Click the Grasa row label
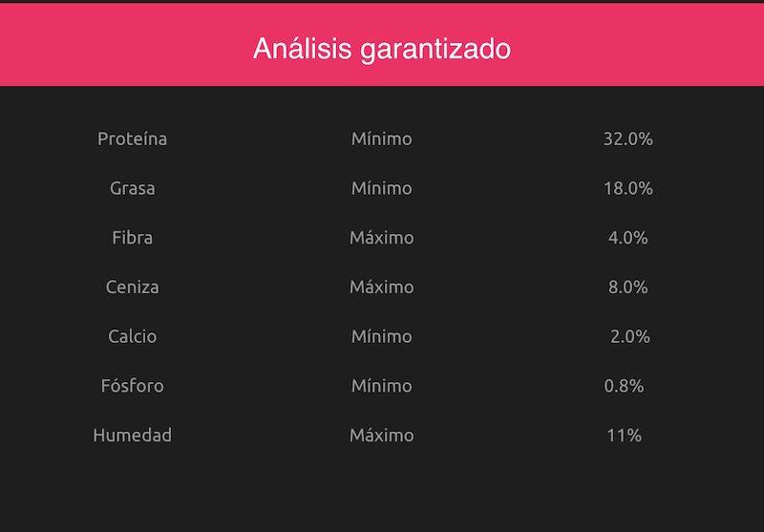Image resolution: width=764 pixels, height=532 pixels. (132, 188)
